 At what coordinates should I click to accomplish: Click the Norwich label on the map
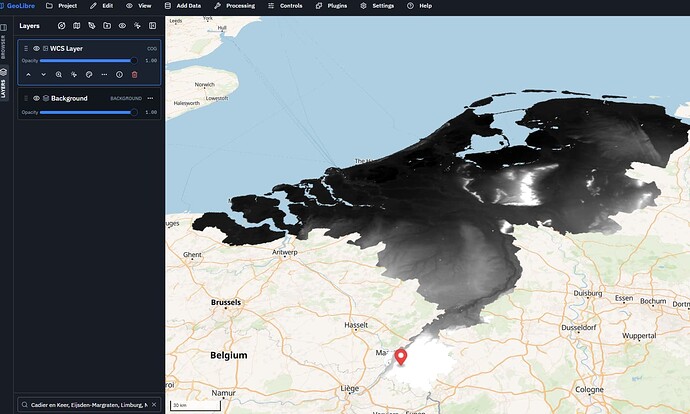point(205,84)
